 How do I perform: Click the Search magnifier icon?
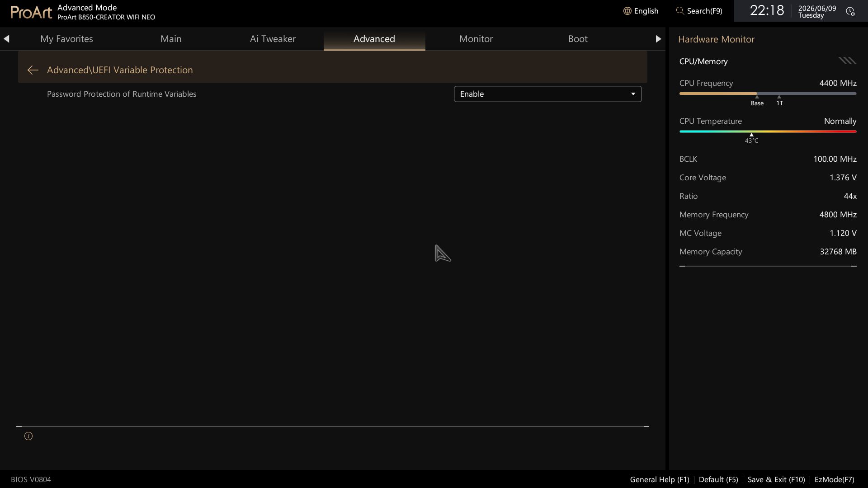tap(679, 11)
